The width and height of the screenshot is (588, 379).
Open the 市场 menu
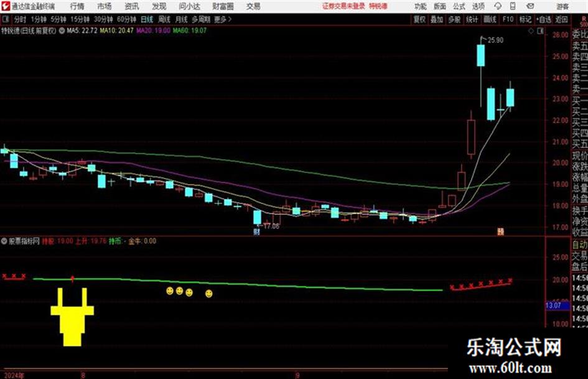pyautogui.click(x=105, y=6)
